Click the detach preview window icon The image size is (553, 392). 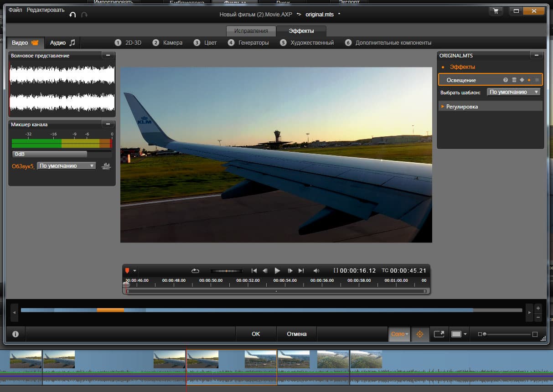click(x=439, y=334)
